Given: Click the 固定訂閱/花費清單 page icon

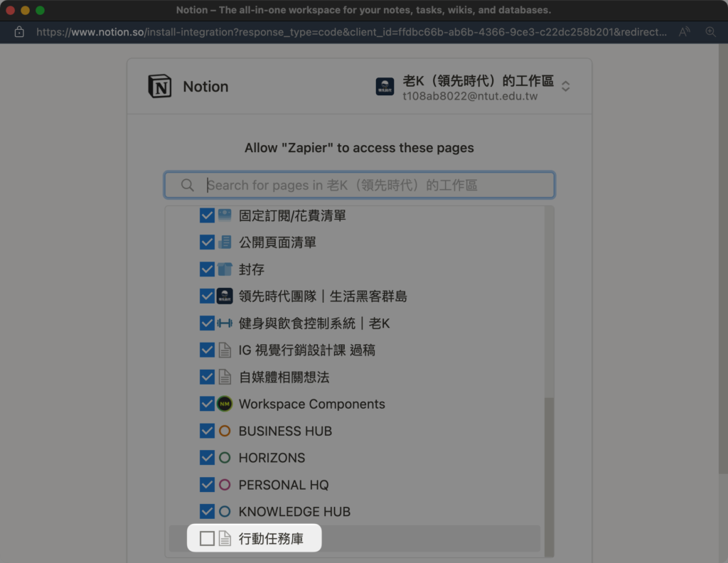Looking at the screenshot, I should point(225,215).
